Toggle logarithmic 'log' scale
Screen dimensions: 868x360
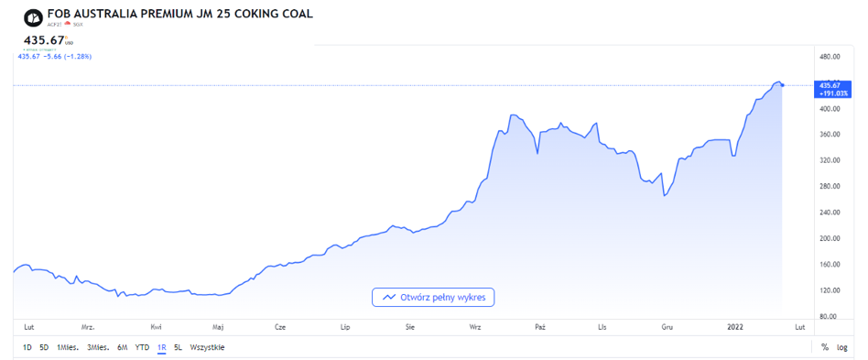click(x=842, y=347)
